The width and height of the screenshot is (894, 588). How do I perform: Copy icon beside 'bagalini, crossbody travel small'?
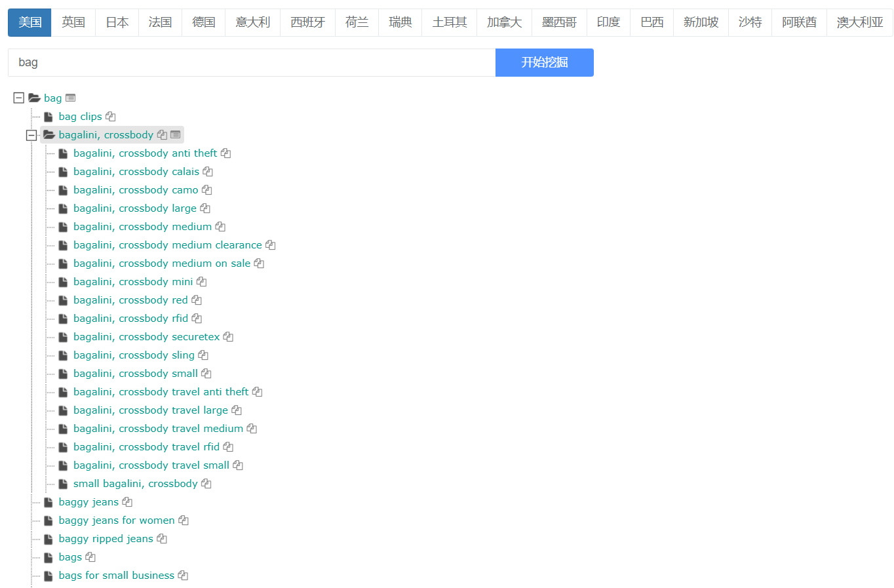pos(238,465)
